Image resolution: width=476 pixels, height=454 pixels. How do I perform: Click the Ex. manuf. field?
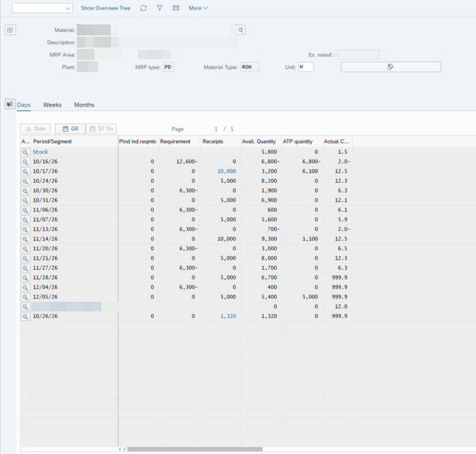pyautogui.click(x=358, y=54)
